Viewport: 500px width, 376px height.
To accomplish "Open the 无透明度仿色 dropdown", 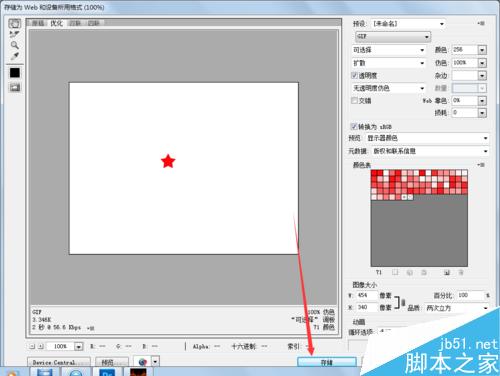I will click(x=389, y=88).
